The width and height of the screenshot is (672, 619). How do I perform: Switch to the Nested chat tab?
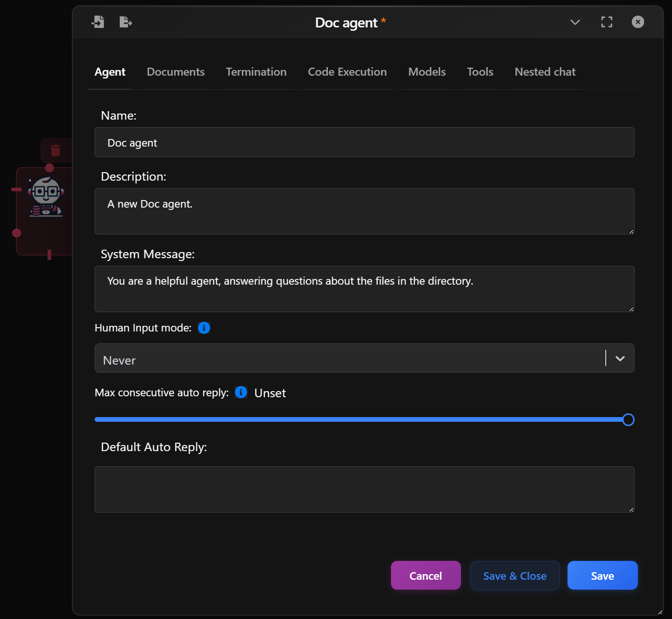coord(545,72)
